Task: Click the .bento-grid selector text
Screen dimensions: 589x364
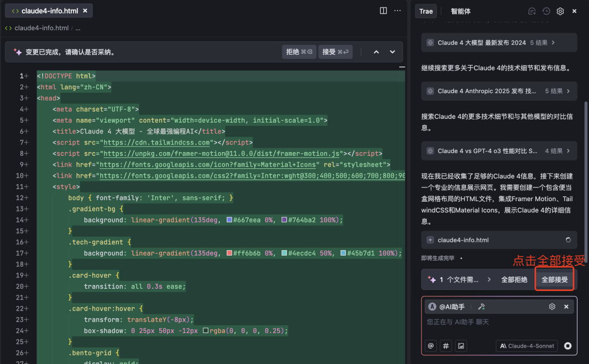Action: click(x=90, y=353)
